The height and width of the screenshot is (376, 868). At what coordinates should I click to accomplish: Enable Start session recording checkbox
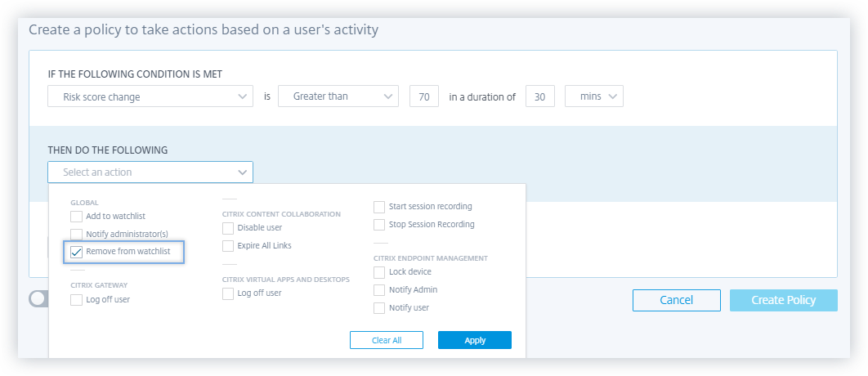click(x=379, y=207)
